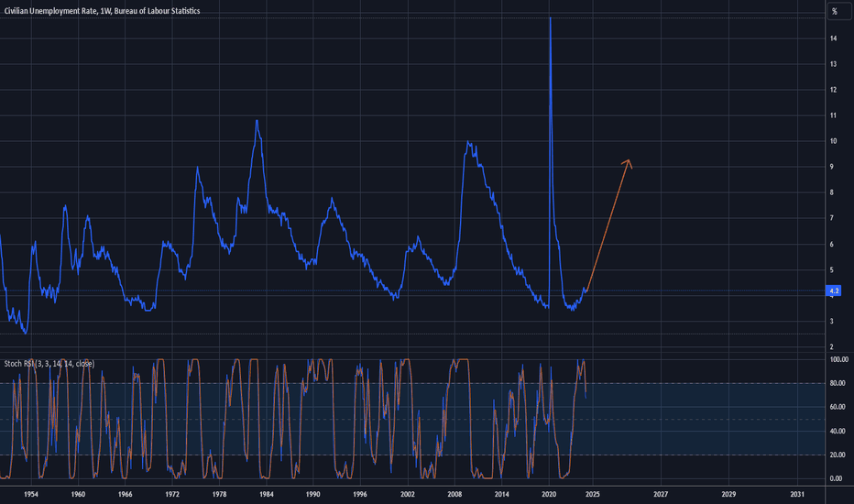Click the 1954 label on the time axis
Image resolution: width=854 pixels, height=504 pixels.
point(31,494)
